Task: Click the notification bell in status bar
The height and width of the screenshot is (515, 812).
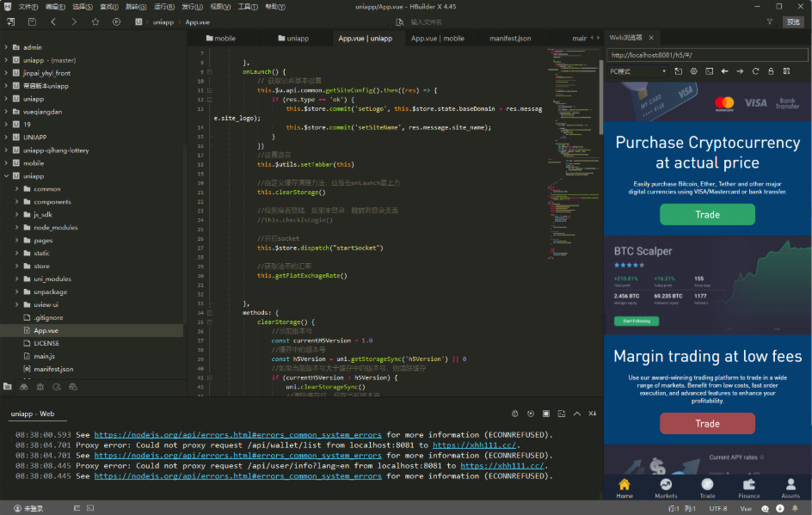Action: [795, 508]
